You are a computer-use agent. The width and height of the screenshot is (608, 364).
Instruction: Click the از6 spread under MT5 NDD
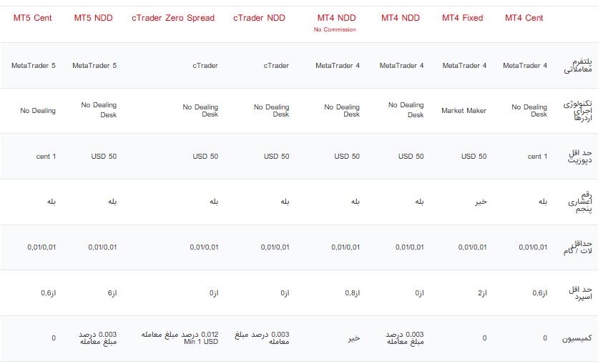click(x=112, y=293)
